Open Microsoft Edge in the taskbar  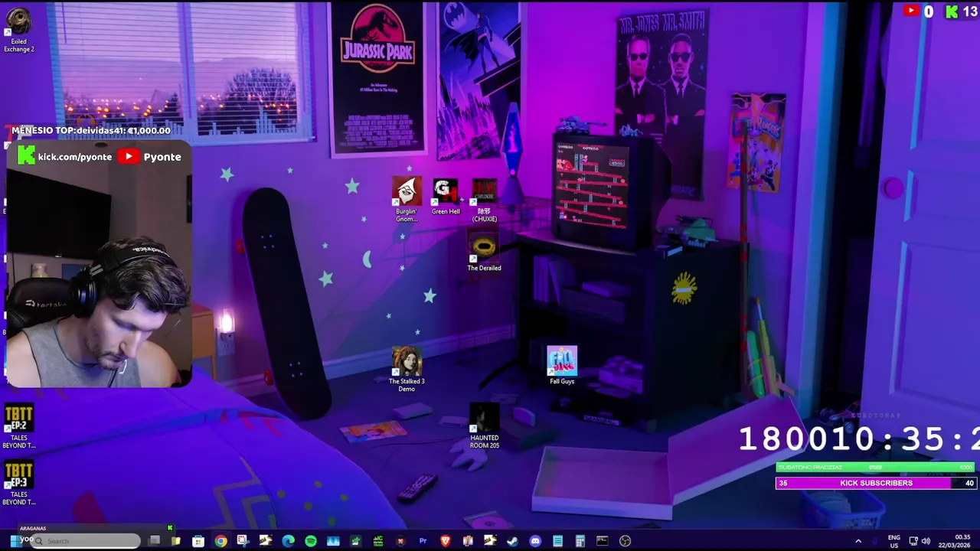tap(288, 541)
